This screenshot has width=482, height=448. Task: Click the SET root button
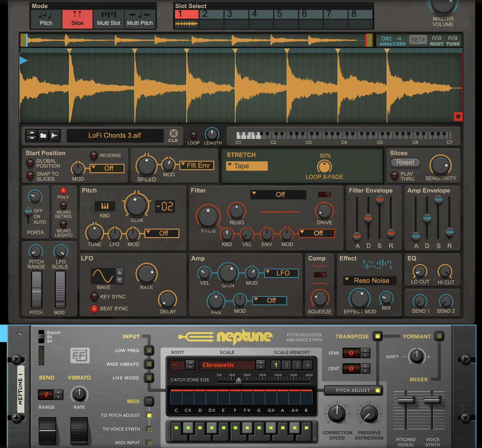coord(418,40)
